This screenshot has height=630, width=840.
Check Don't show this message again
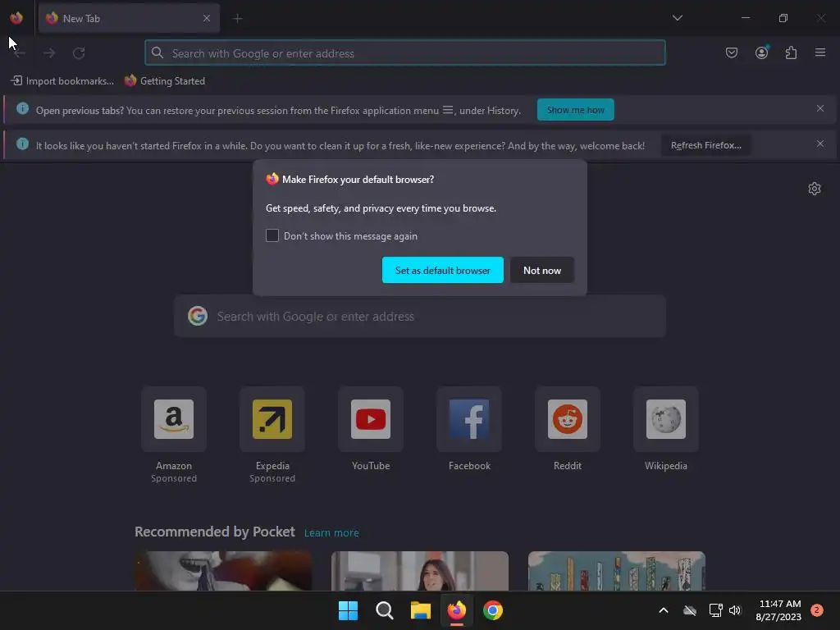point(272,235)
